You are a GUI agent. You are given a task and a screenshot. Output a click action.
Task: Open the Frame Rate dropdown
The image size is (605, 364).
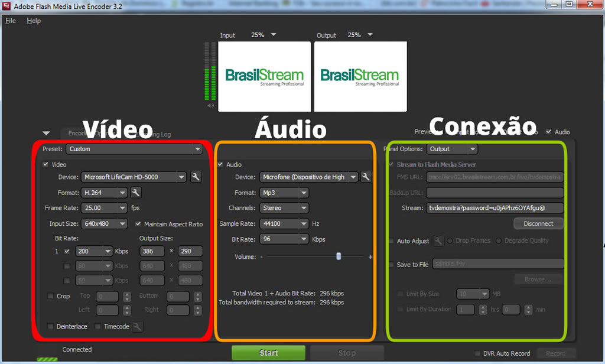(x=104, y=207)
